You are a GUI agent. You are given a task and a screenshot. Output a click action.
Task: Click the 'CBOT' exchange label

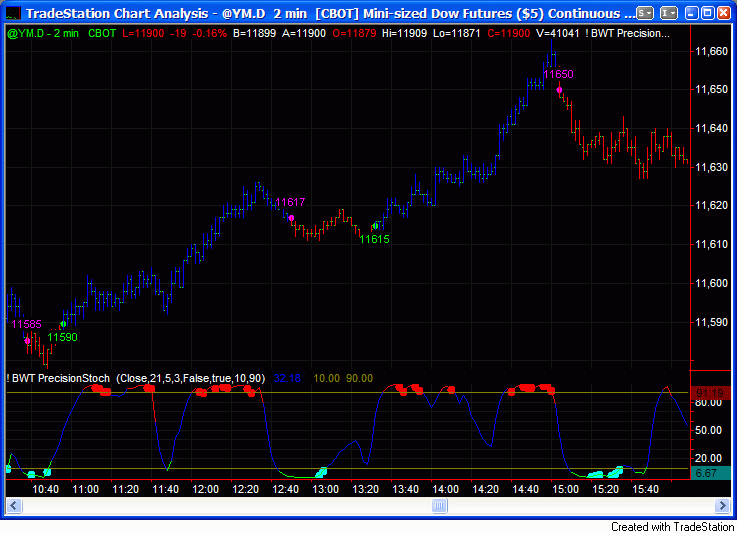[102, 33]
